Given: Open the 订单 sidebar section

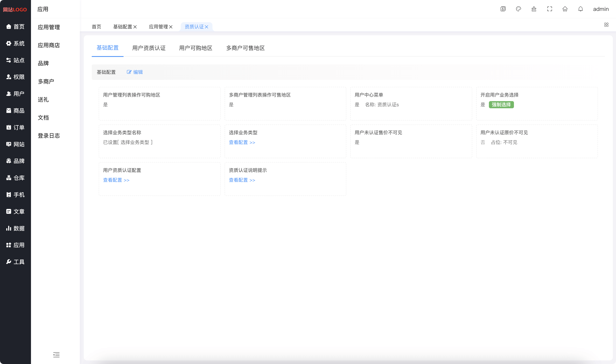Looking at the screenshot, I should (x=15, y=127).
